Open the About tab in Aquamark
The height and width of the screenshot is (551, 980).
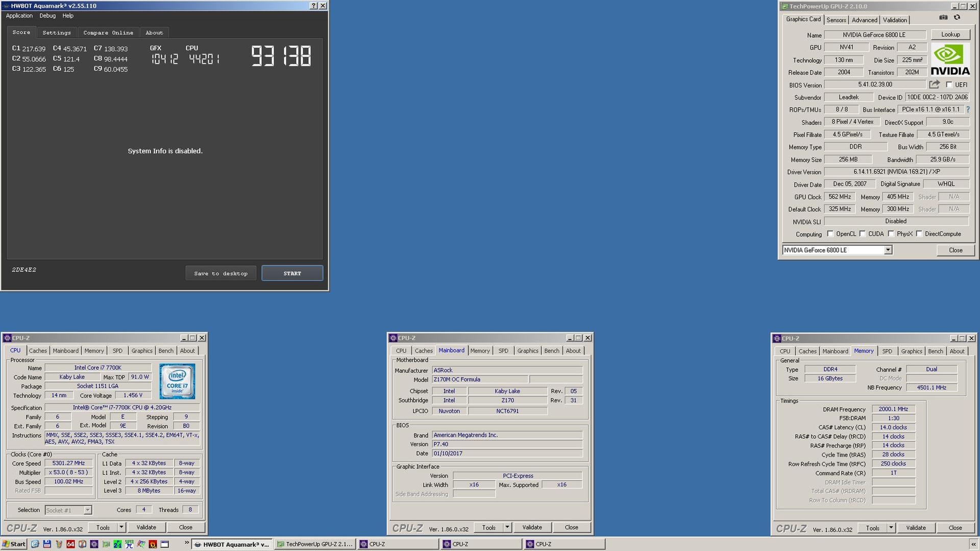click(x=154, y=33)
